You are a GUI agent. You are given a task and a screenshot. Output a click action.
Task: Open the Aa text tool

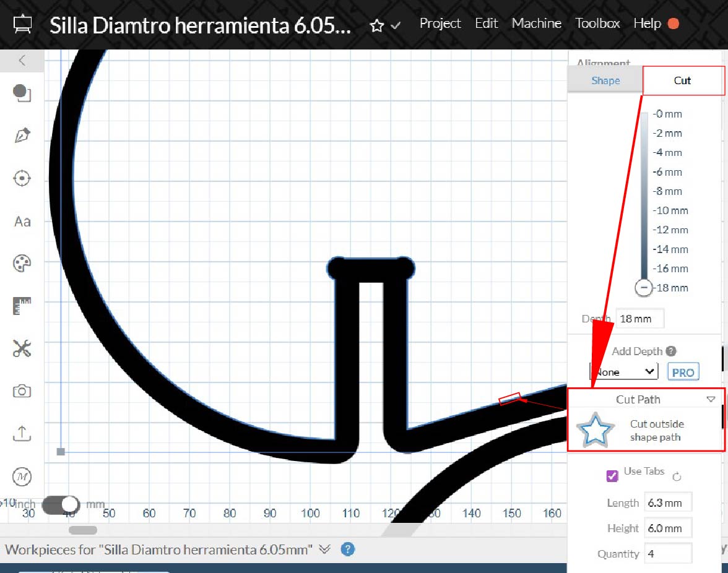(x=22, y=222)
